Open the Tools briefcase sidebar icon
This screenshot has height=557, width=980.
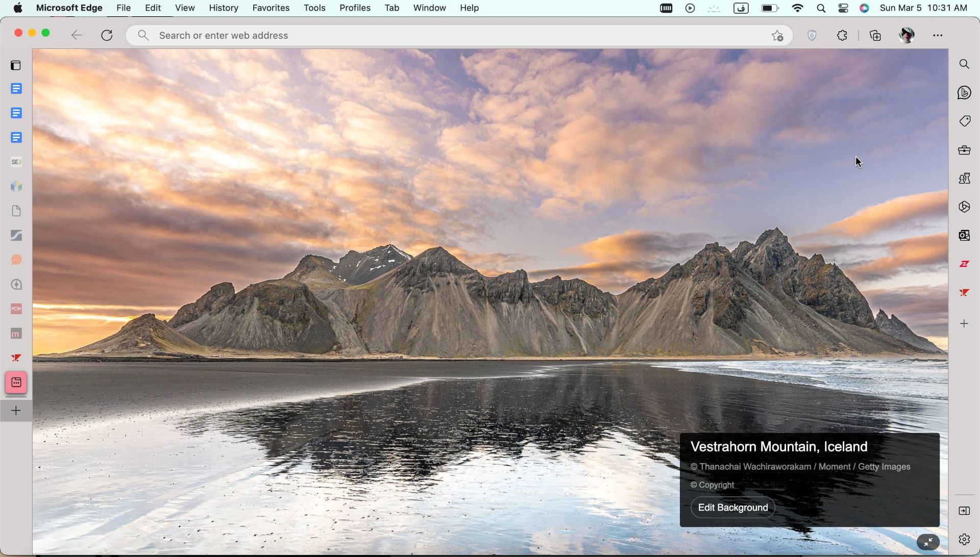pos(964,150)
